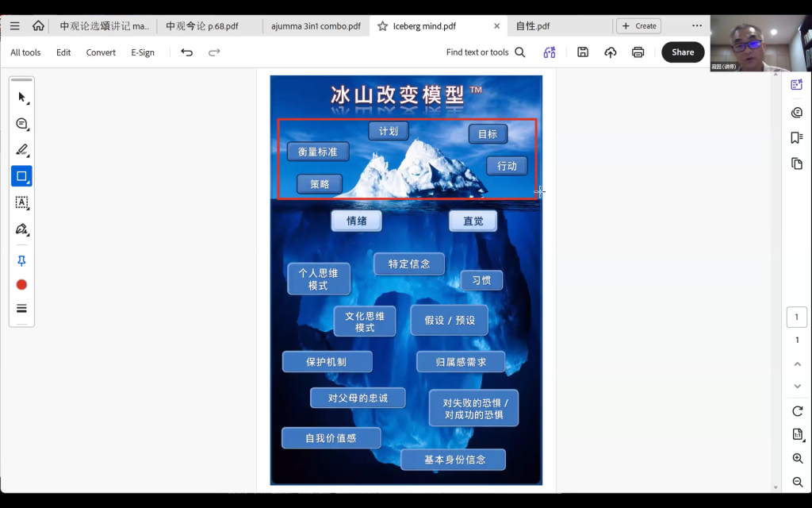
Task: Open the signature pen tool
Action: [21, 229]
